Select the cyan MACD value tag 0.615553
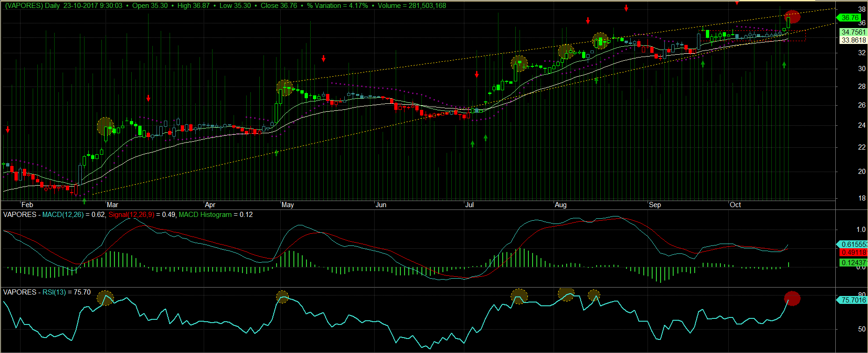Image resolution: width=868 pixels, height=353 pixels. (x=853, y=245)
